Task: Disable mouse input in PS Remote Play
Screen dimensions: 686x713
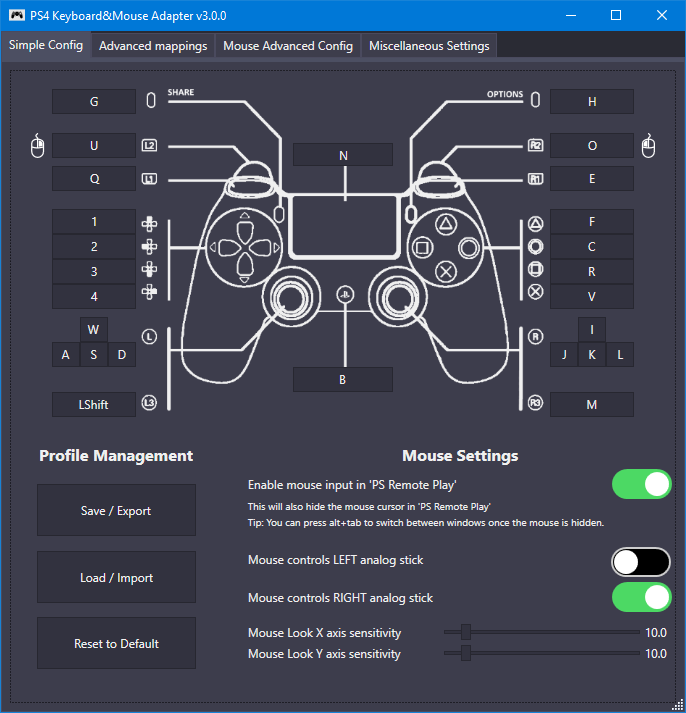Action: (x=641, y=484)
